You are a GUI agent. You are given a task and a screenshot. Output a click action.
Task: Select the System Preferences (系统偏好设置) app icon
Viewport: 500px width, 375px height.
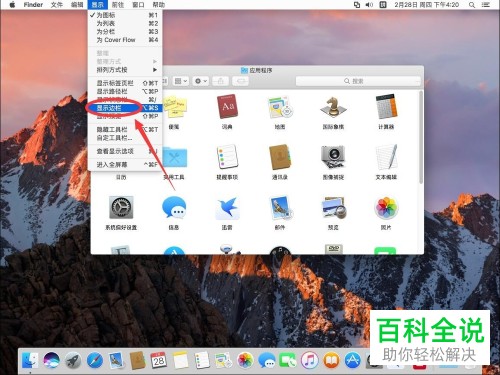[x=121, y=207]
